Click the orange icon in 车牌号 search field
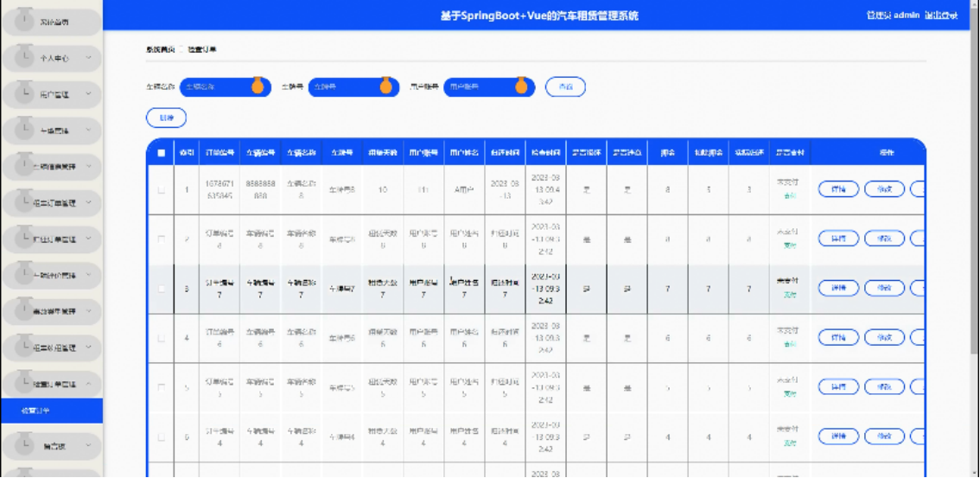This screenshot has width=980, height=478. (x=385, y=86)
